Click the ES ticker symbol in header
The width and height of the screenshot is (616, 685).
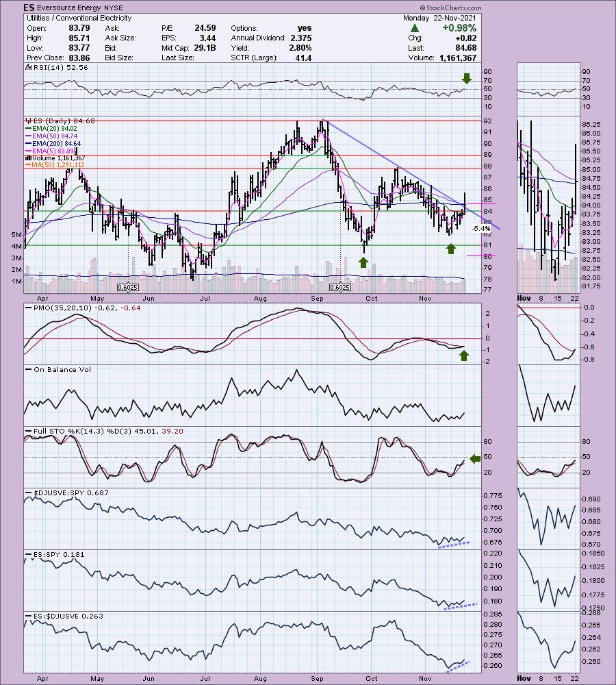point(29,8)
